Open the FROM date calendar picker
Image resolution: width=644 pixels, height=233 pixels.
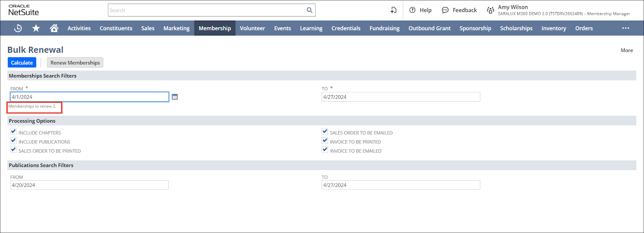click(x=175, y=97)
